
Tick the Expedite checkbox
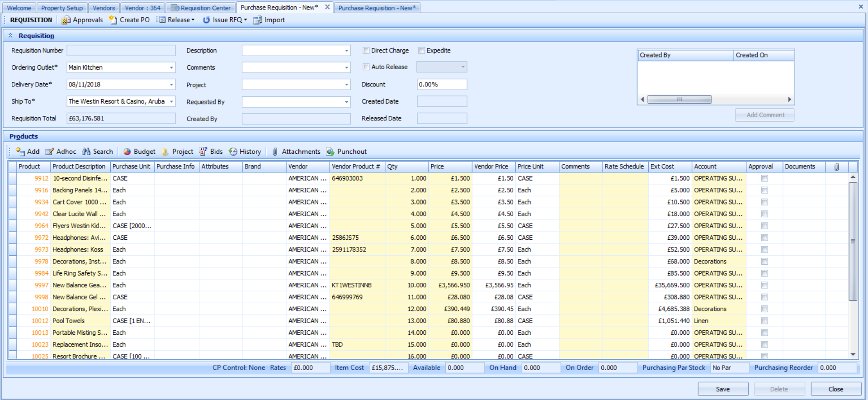421,51
